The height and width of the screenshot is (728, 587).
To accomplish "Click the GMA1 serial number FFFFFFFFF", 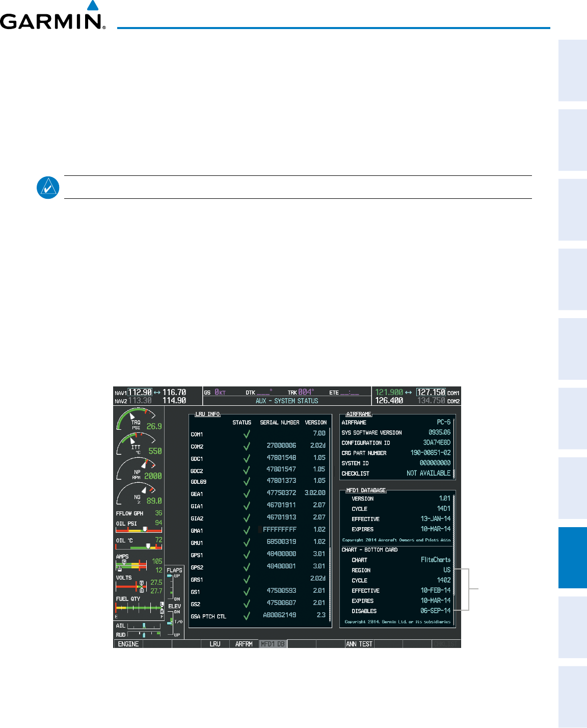I will tap(280, 530).
